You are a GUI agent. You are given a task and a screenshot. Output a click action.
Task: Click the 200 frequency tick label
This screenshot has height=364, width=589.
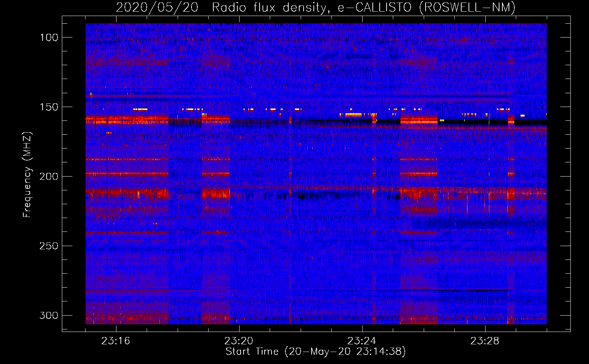(x=49, y=177)
